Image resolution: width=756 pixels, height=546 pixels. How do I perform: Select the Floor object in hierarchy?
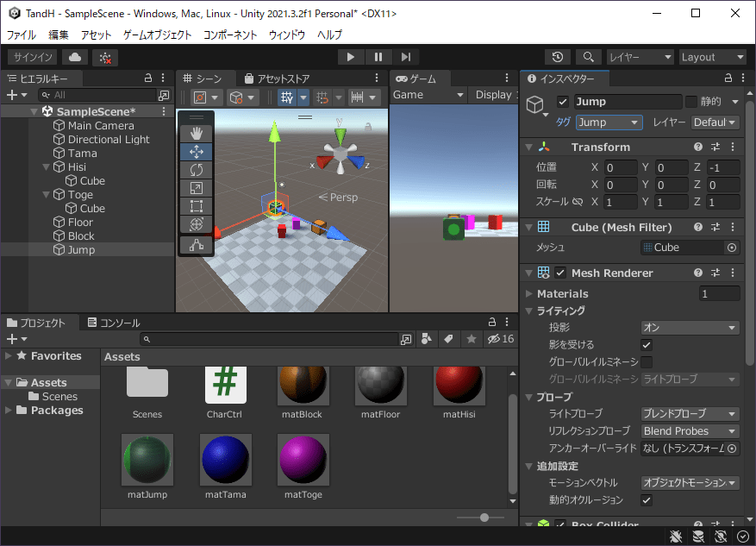(x=73, y=223)
